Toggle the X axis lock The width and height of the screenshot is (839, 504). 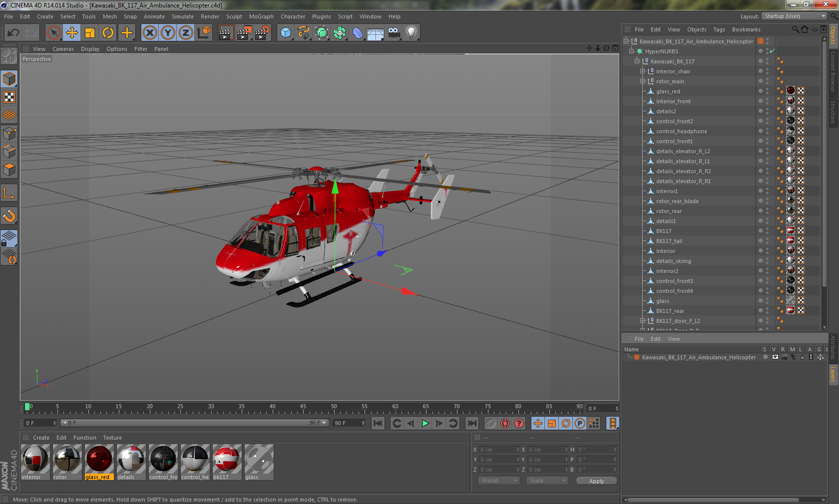pyautogui.click(x=149, y=33)
